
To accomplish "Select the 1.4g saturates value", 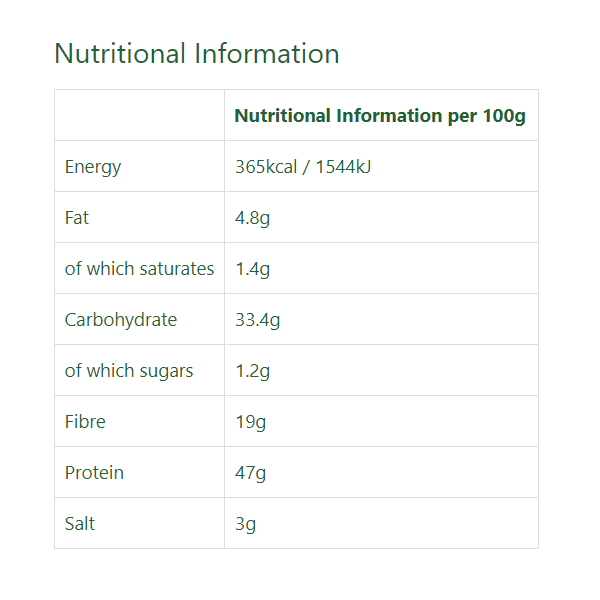I will click(x=253, y=269).
